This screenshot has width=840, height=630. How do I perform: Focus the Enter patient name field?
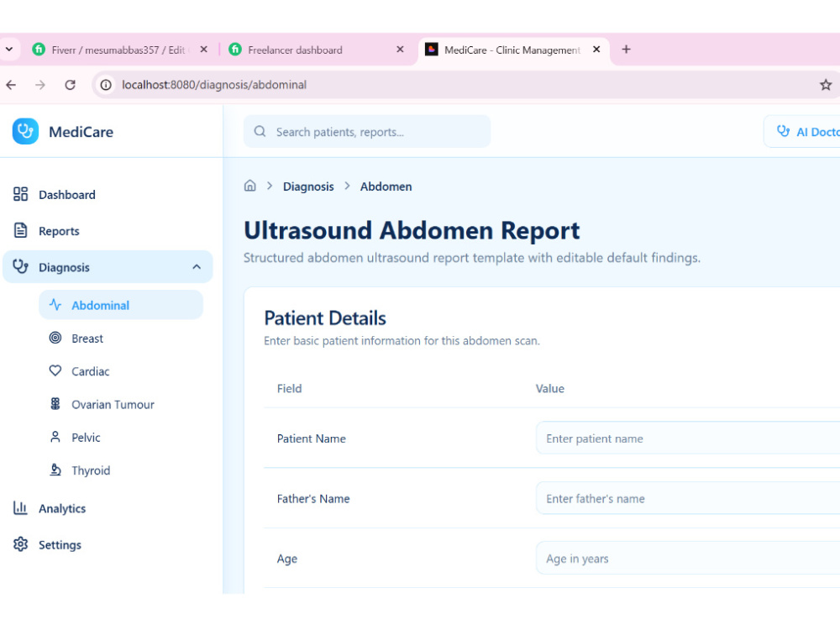coord(688,438)
